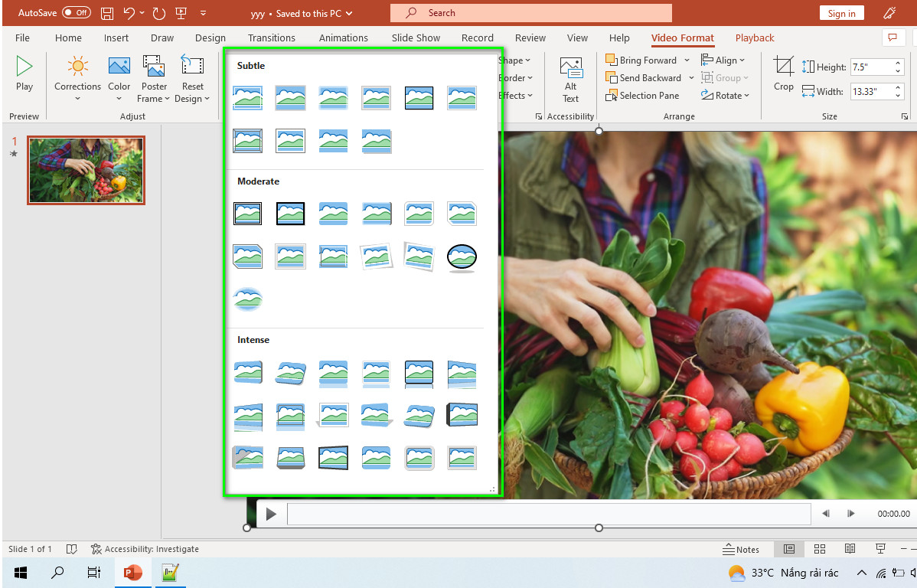Switch to Slide Sorter view
Image resolution: width=917 pixels, height=588 pixels.
tap(819, 549)
